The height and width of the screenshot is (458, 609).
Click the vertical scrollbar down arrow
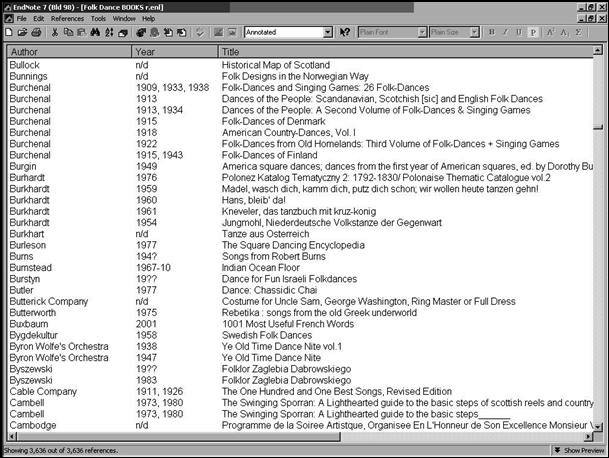(x=598, y=427)
